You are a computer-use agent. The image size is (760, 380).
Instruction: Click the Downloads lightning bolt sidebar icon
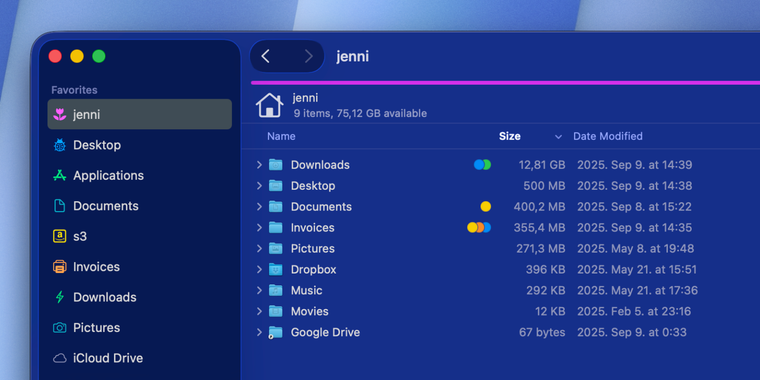coord(60,297)
